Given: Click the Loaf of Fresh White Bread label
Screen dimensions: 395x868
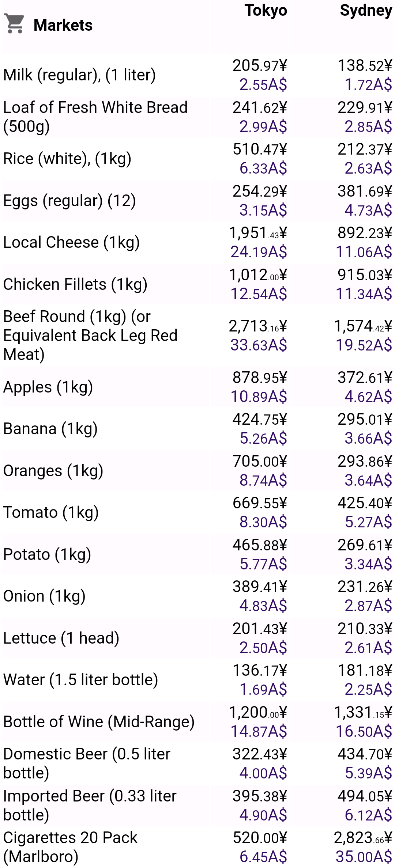Looking at the screenshot, I should 95,117.
